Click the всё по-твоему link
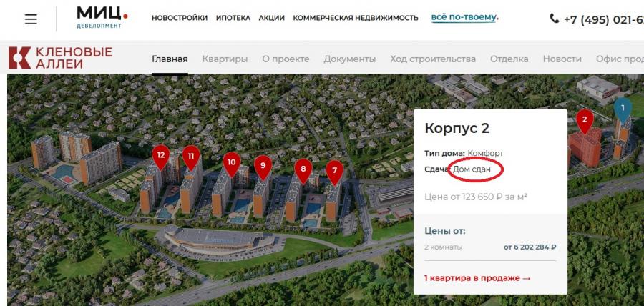The image size is (644, 306). (x=464, y=18)
